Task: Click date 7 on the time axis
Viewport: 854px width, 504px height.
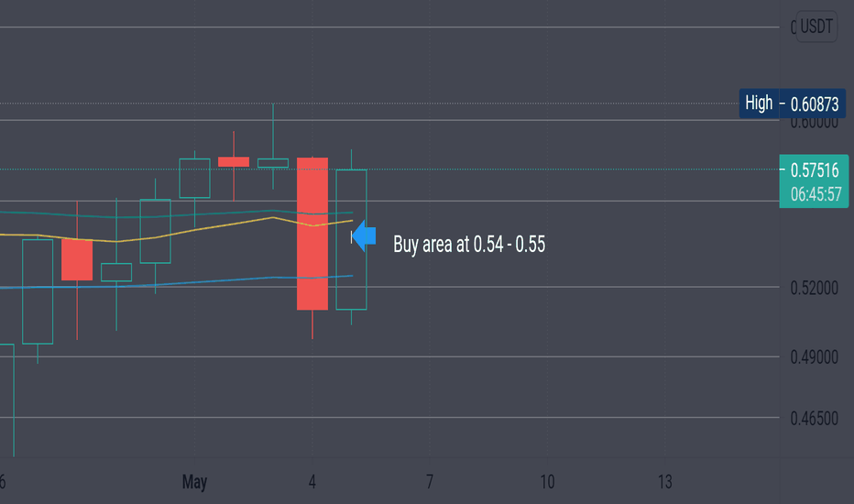Action: click(x=430, y=482)
